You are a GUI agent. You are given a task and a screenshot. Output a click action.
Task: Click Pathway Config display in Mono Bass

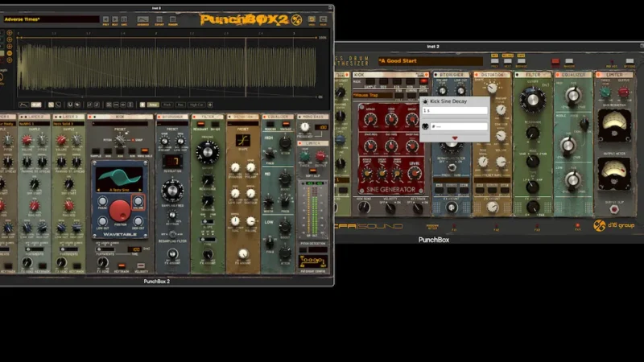click(x=313, y=261)
